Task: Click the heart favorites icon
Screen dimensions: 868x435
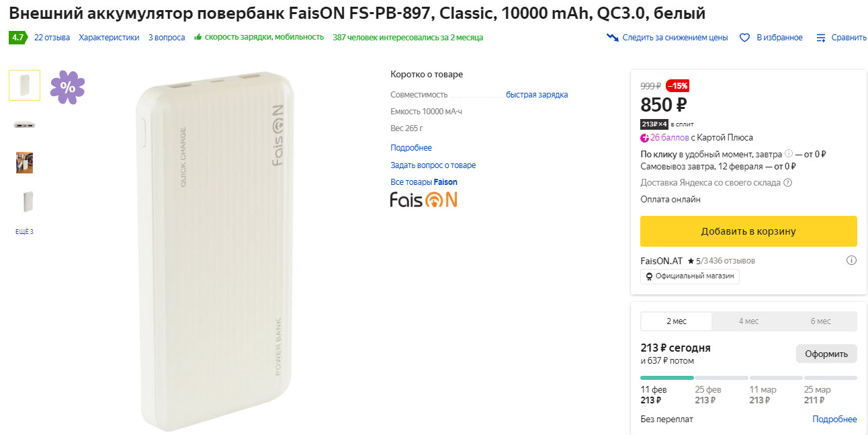Action: click(x=744, y=38)
